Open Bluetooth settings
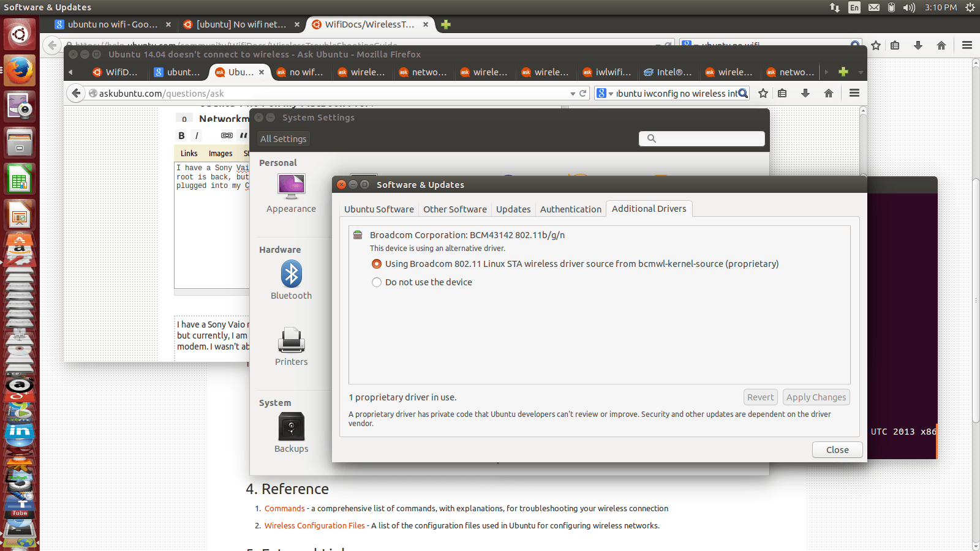Screen dimensions: 980x551 coord(291,280)
